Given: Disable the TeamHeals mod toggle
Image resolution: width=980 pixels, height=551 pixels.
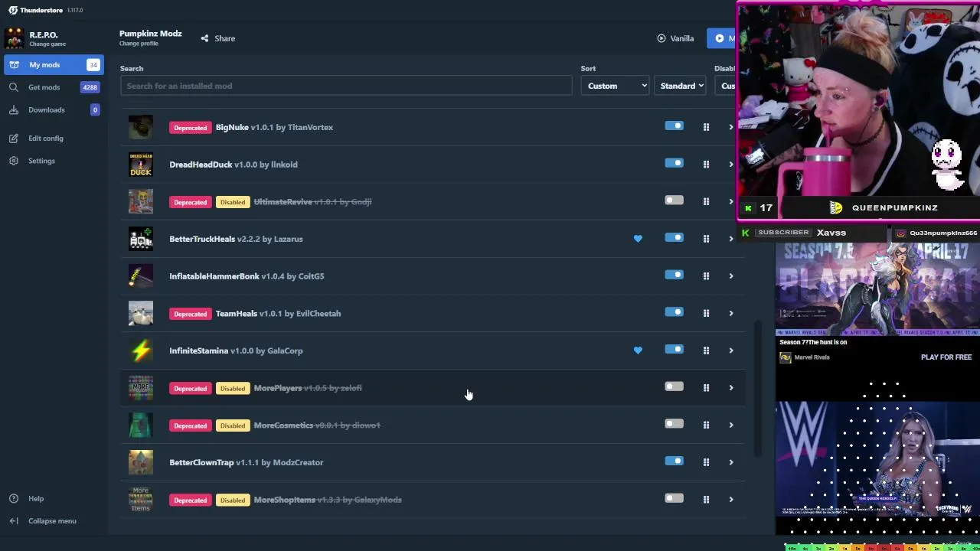Looking at the screenshot, I should (x=674, y=312).
